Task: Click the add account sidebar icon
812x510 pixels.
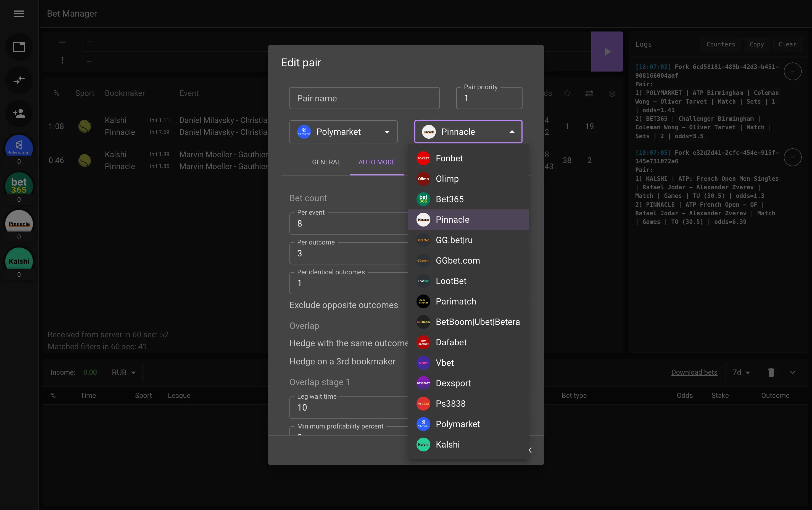Action: tap(19, 113)
